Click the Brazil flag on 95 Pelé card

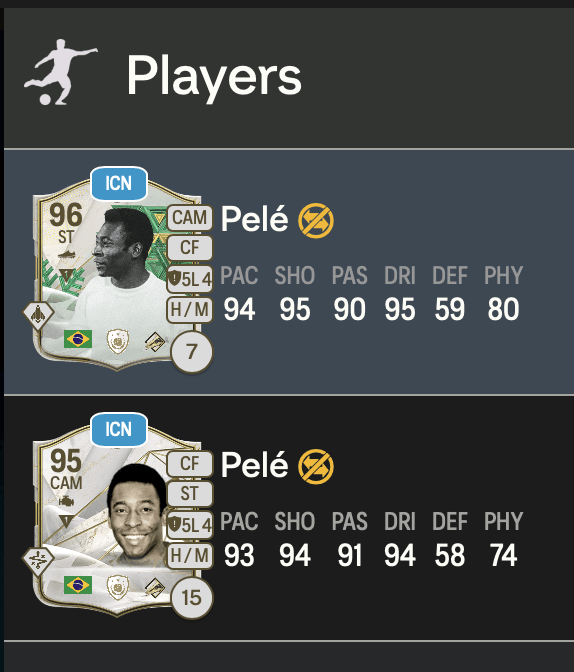[78, 585]
